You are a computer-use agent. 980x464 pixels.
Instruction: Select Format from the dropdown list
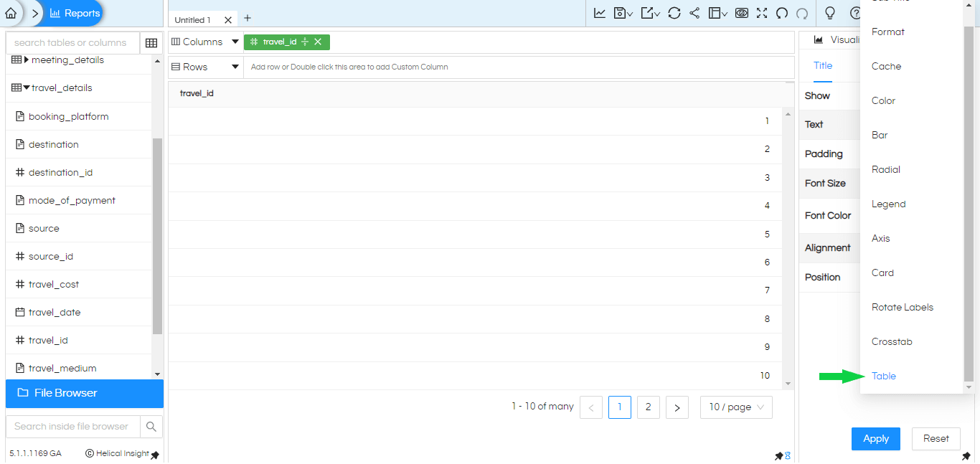888,32
